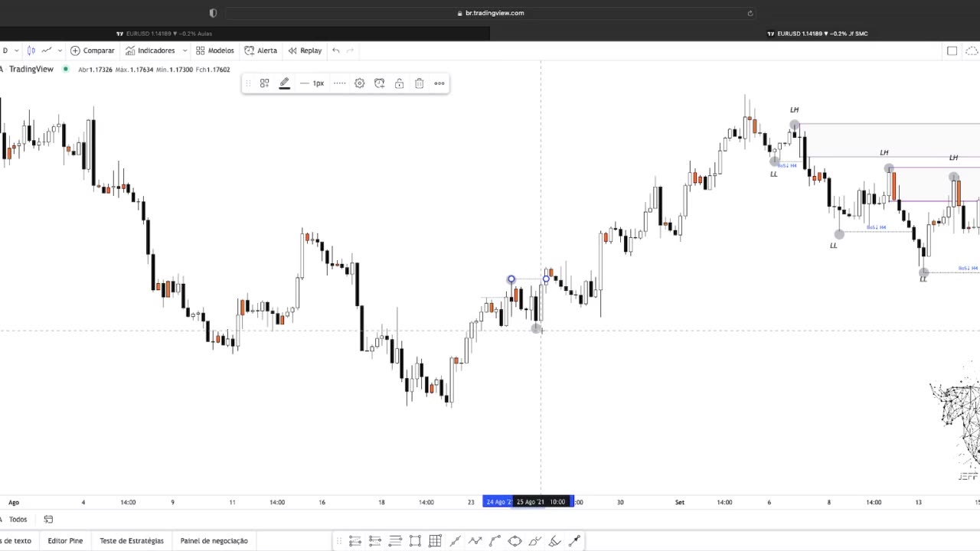Select the ellipse drawing tool
980x551 pixels.
coord(514,541)
